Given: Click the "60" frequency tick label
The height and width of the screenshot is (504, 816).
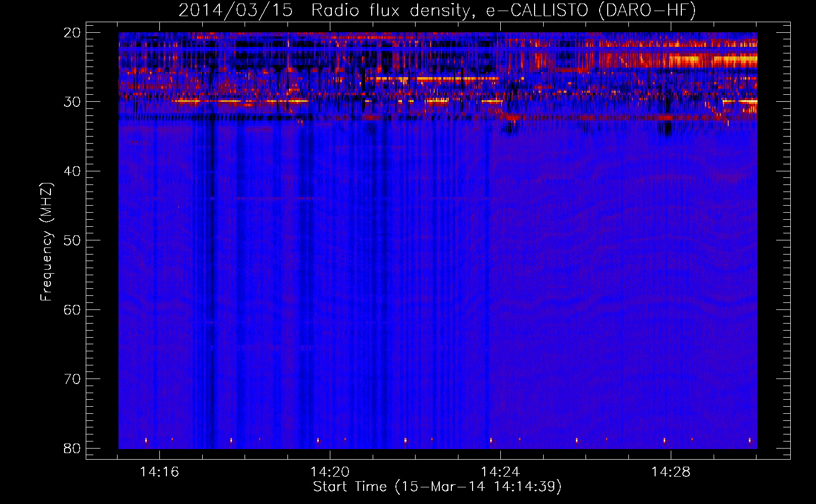Looking at the screenshot, I should (72, 310).
